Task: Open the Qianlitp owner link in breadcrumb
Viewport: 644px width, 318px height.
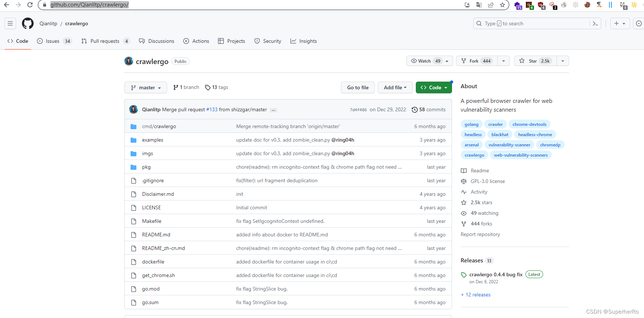Action: coord(48,23)
